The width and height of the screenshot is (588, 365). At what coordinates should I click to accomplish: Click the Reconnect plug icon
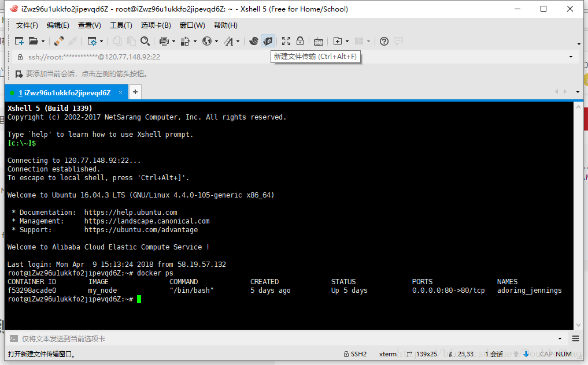(x=58, y=41)
